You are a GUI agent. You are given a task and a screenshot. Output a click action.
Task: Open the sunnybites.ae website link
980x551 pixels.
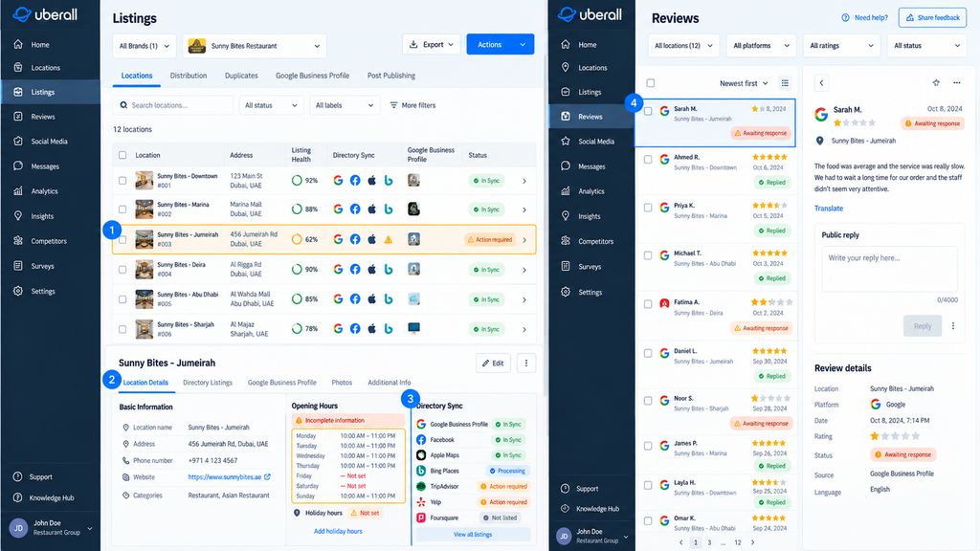tap(230, 476)
